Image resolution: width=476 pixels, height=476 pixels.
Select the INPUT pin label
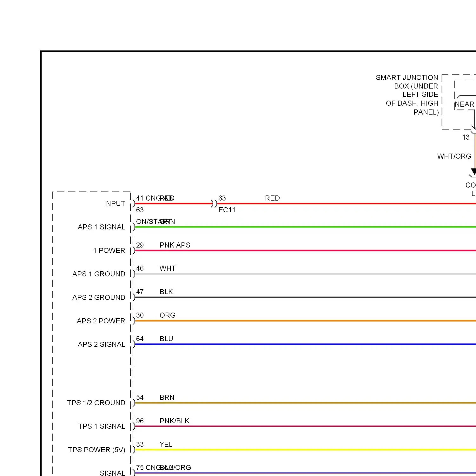click(115, 203)
